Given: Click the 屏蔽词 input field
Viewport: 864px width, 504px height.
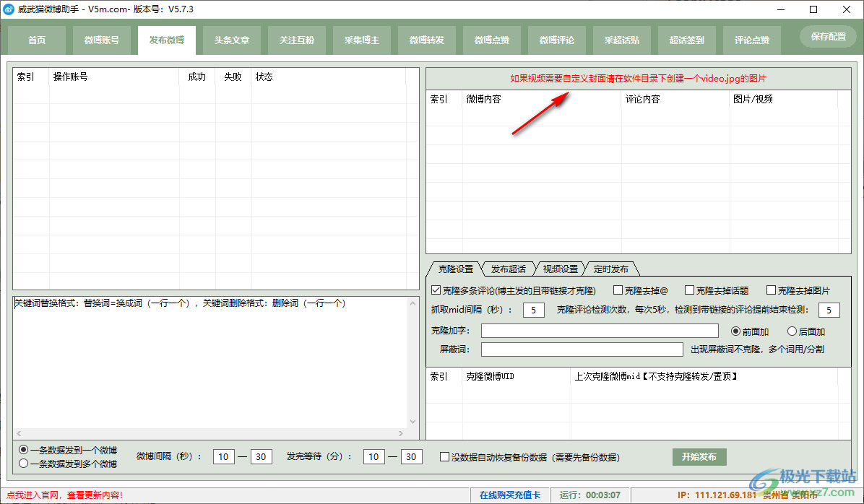Looking at the screenshot, I should tap(582, 349).
